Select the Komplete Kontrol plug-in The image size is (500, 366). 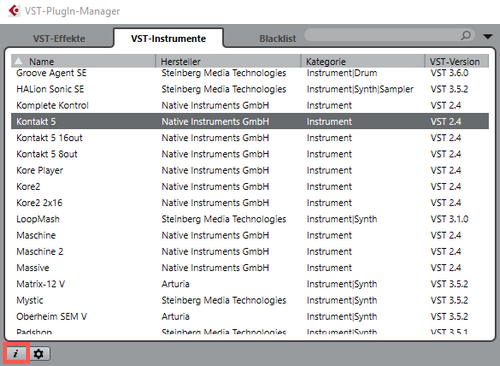pos(250,105)
